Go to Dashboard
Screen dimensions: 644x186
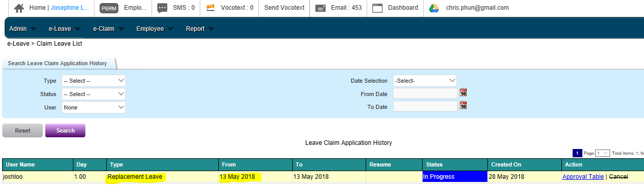(x=403, y=8)
